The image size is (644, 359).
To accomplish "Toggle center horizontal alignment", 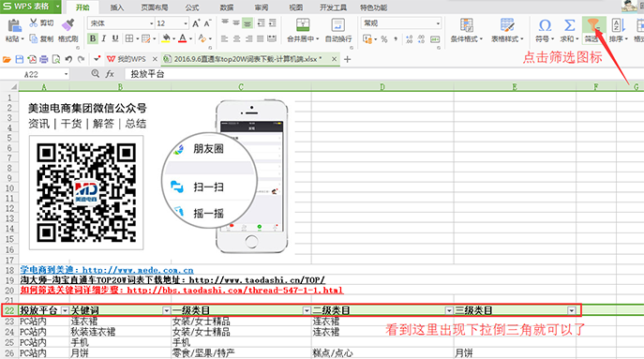I will [x=236, y=39].
